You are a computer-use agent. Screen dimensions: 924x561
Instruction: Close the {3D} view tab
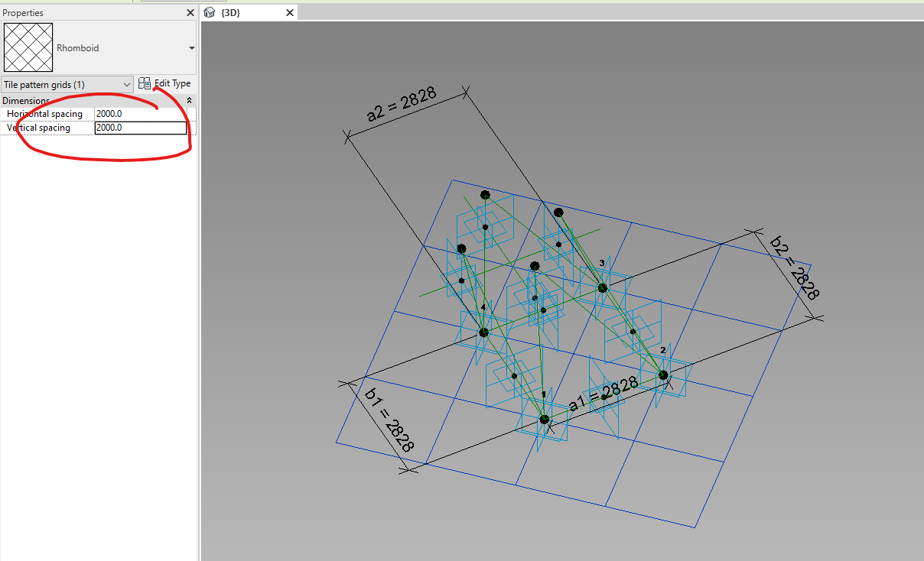pyautogui.click(x=289, y=12)
